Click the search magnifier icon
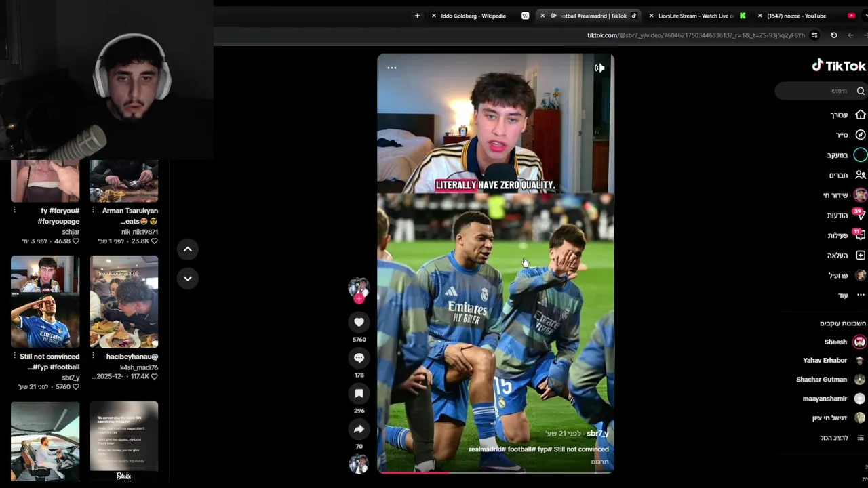 pos(861,91)
